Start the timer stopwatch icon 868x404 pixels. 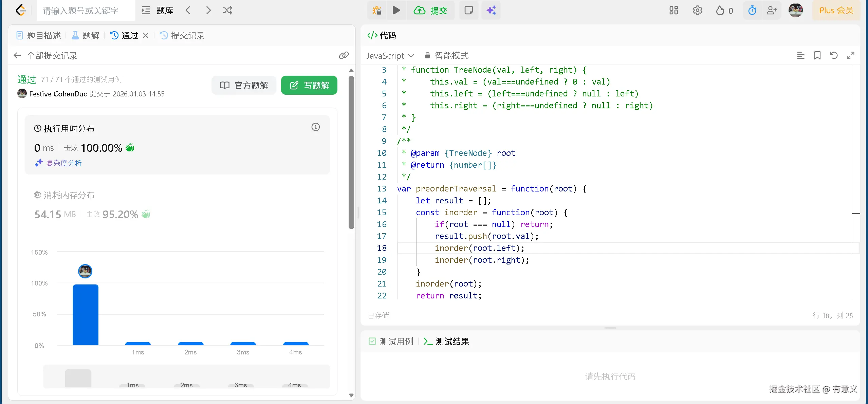(752, 10)
